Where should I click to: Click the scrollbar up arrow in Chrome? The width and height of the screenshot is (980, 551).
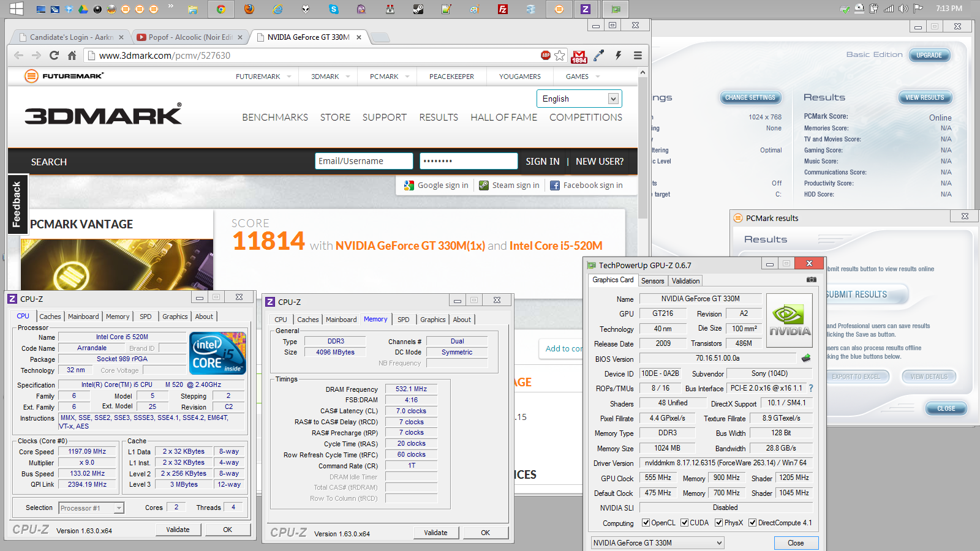(643, 72)
